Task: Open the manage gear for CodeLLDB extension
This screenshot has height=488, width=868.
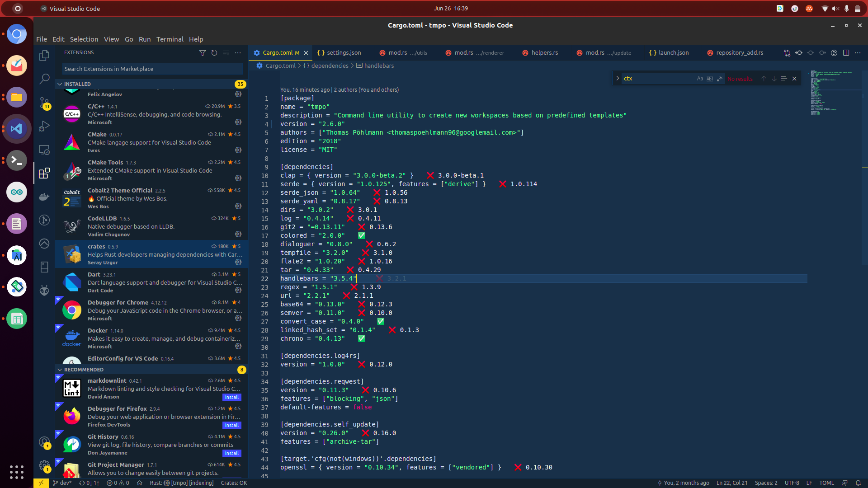Action: click(238, 234)
